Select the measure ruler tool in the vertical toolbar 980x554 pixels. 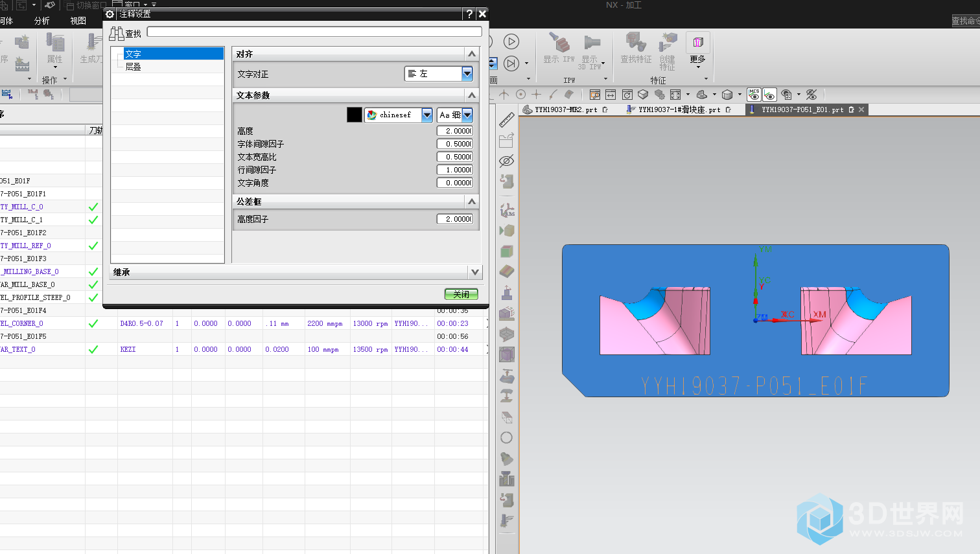click(507, 120)
